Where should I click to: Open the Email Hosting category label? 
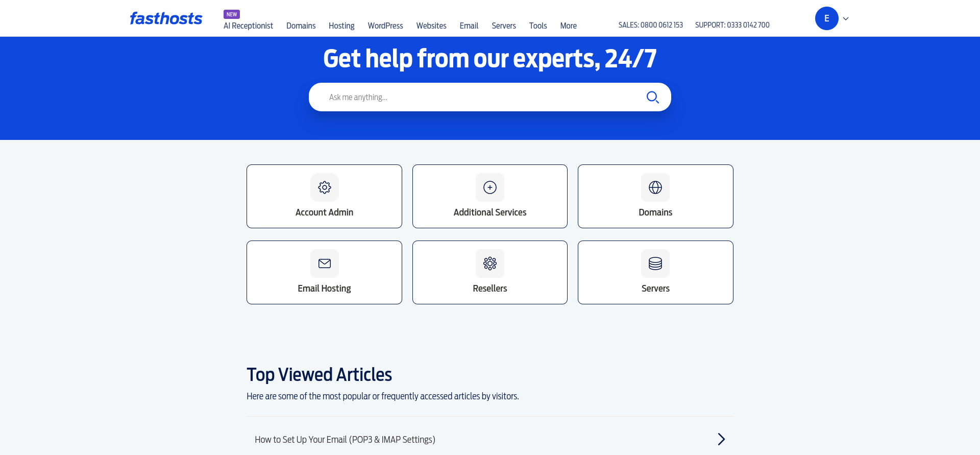click(324, 289)
